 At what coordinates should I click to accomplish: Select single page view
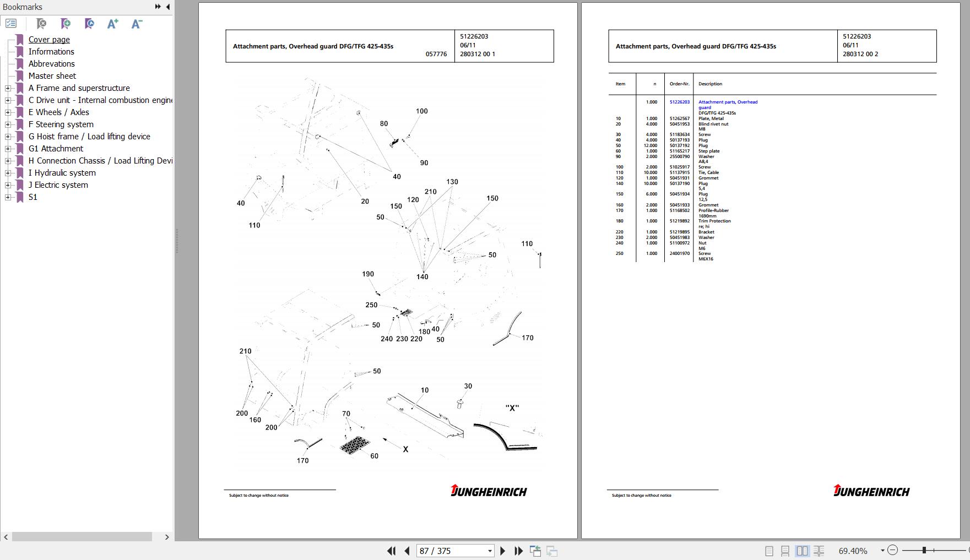point(769,551)
